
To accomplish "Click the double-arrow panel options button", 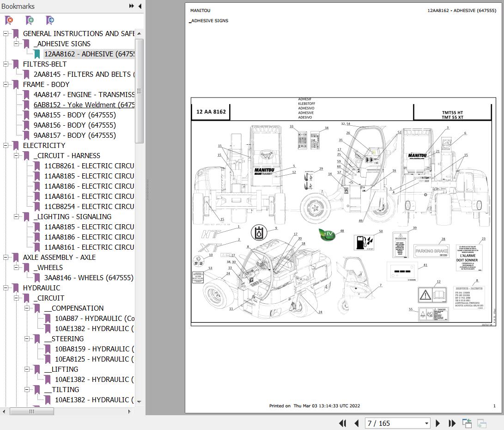I will (131, 6).
